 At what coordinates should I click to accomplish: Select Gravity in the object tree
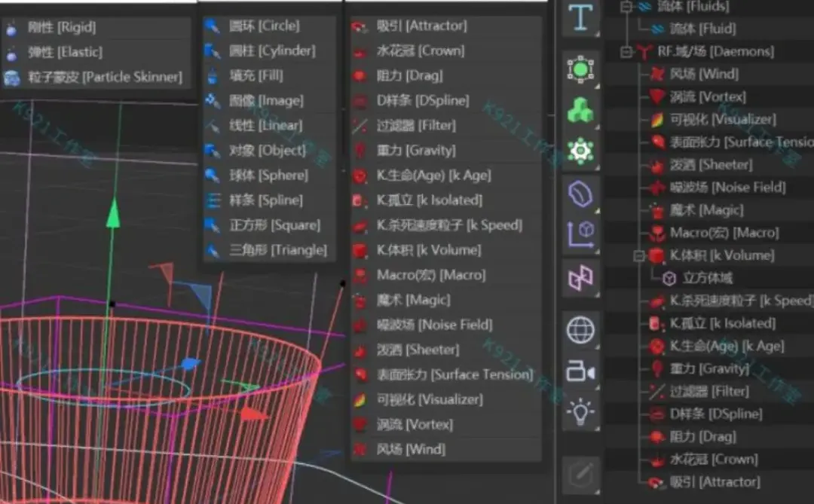click(708, 368)
